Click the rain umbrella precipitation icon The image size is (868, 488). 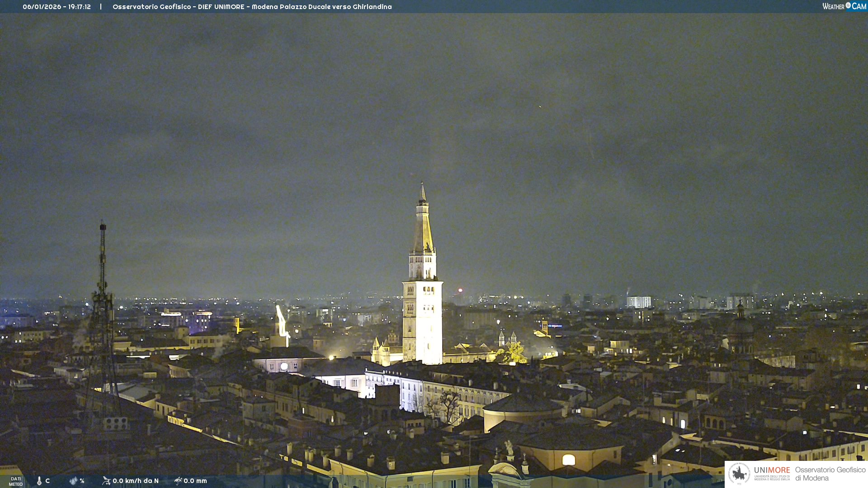click(x=178, y=481)
